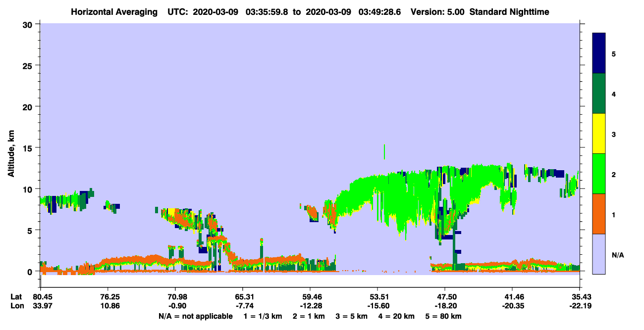644x330 pixels.
Task: Click longitude value -15.60
Action: [x=377, y=306]
